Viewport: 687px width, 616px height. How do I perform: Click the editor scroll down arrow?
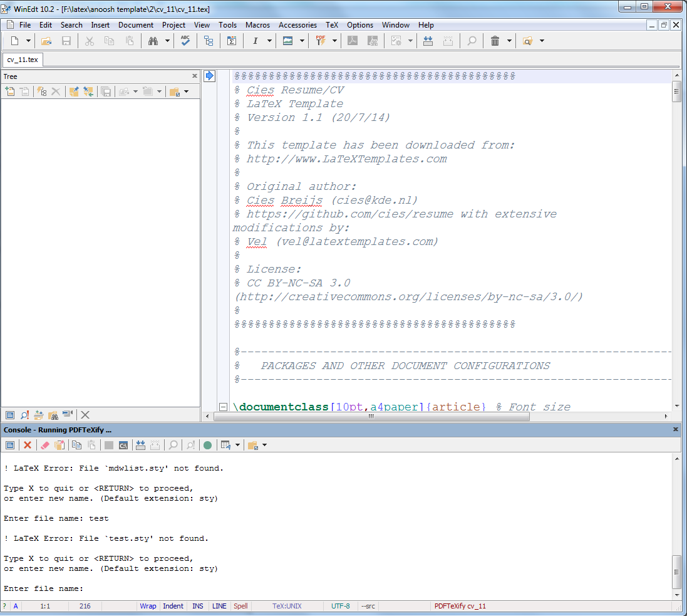677,406
